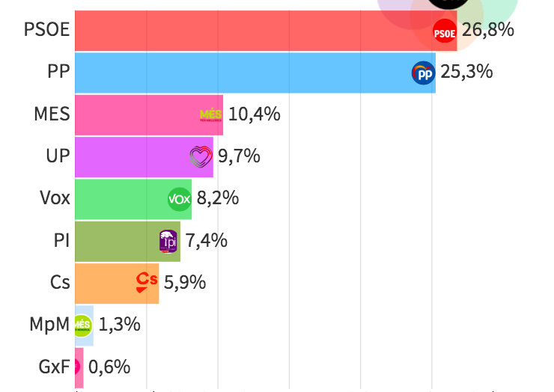554x392 pixels.
Task: Click the MÉS logo on pink bar
Action: (x=211, y=115)
